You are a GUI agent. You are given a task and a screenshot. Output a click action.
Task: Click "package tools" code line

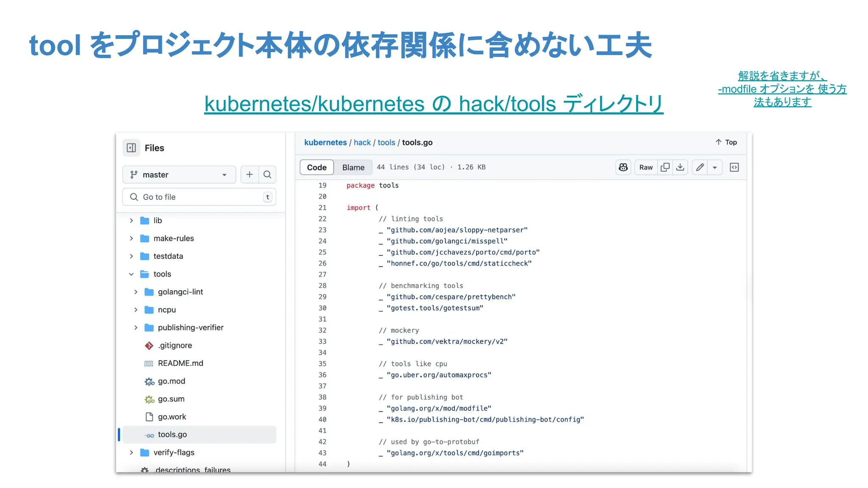[373, 186]
